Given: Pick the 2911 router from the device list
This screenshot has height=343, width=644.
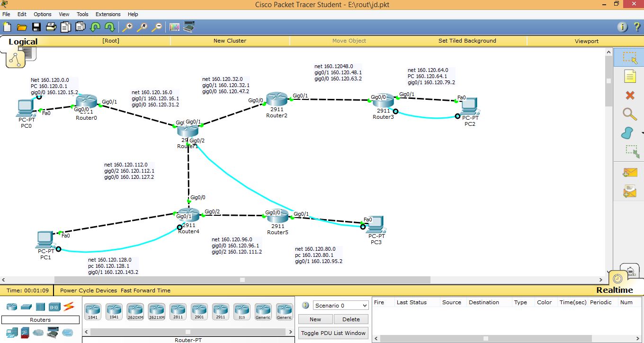Looking at the screenshot, I should pyautogui.click(x=221, y=312).
